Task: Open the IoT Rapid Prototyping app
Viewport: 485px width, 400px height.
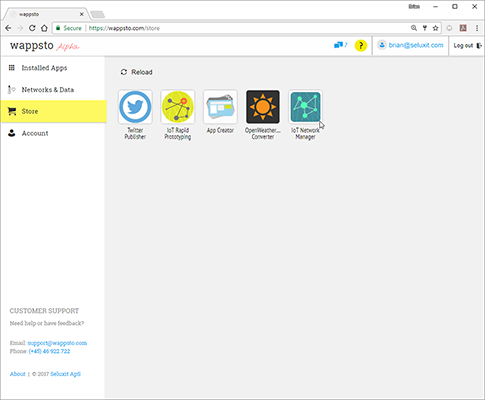Action: click(x=178, y=107)
